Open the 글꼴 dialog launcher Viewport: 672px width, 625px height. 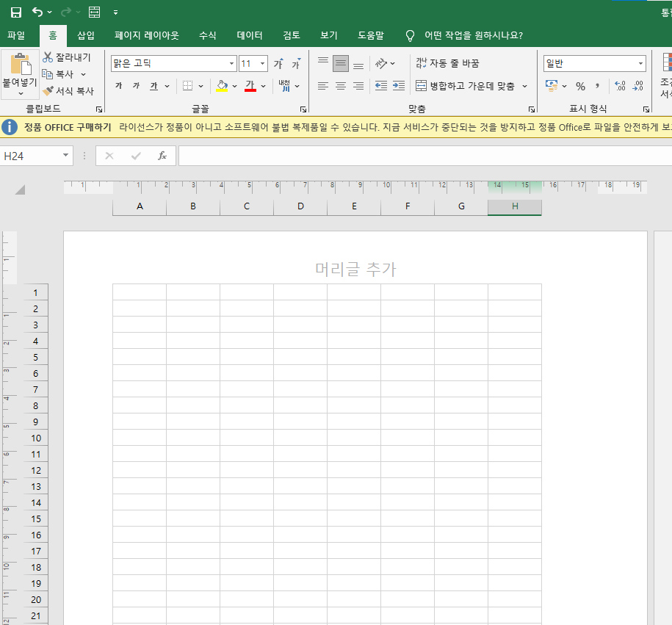click(x=303, y=109)
